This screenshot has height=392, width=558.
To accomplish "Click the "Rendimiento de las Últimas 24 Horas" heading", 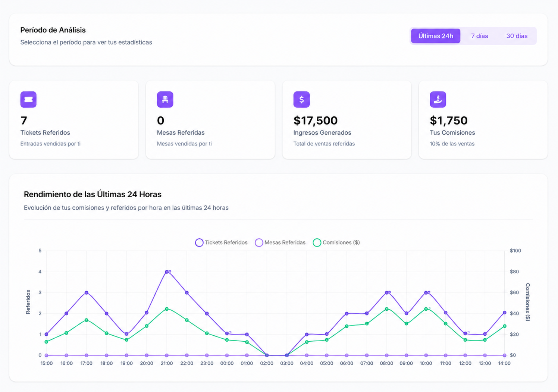I will [93, 194].
